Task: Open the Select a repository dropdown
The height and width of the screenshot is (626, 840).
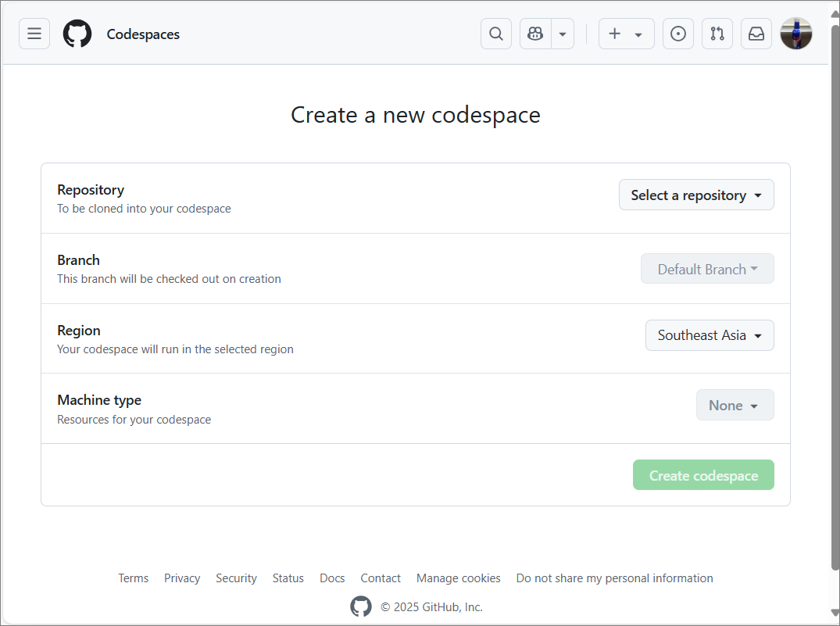Action: click(695, 195)
